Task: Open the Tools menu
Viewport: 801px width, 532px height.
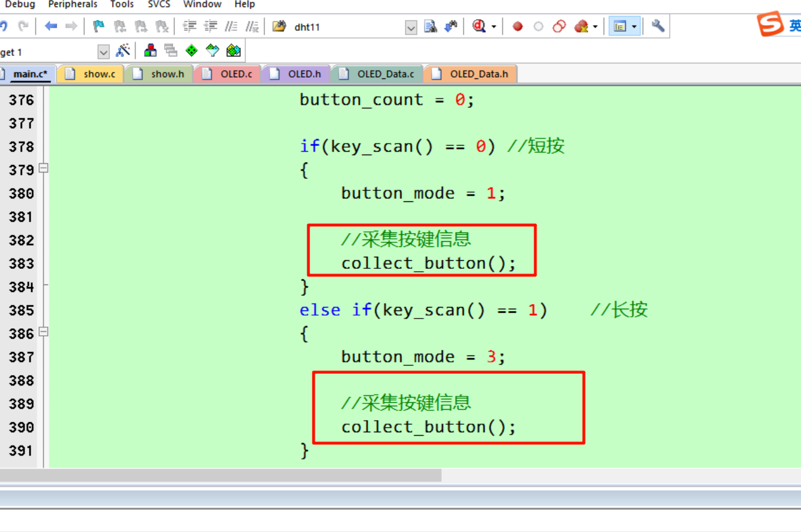Action: click(122, 5)
